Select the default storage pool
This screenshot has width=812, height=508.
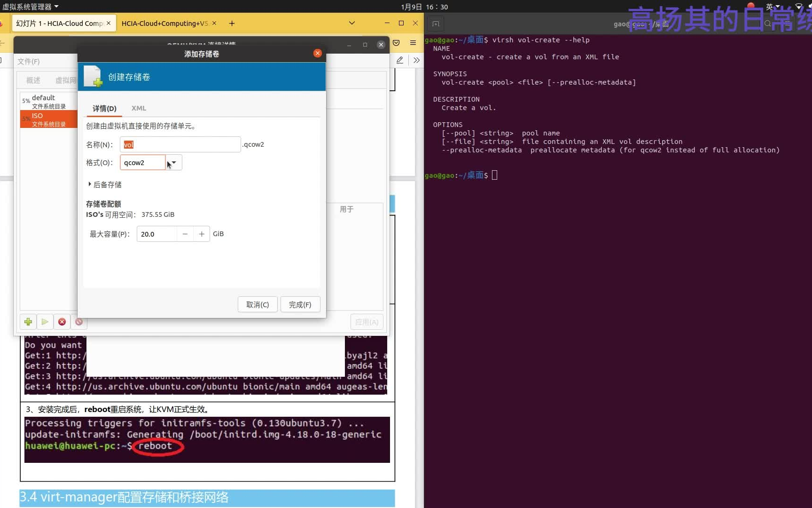pyautogui.click(x=49, y=102)
